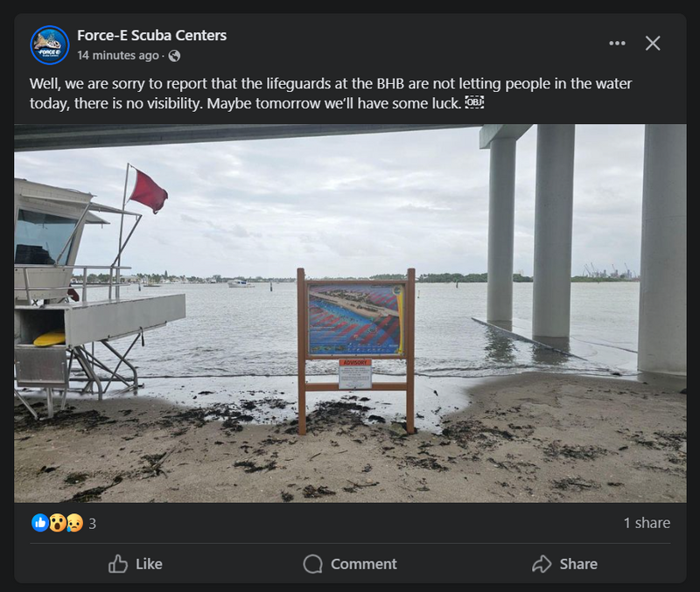700x592 pixels.
Task: Click the curved arrow share icon
Action: 542,564
